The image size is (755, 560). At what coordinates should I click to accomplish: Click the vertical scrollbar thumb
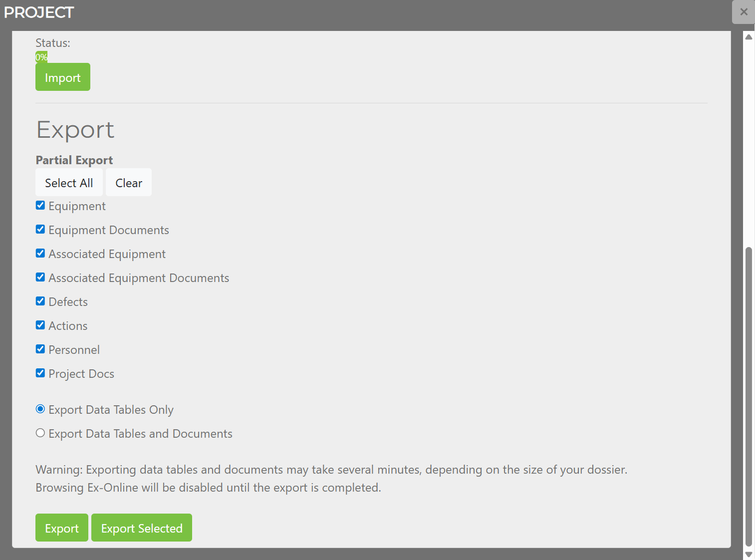pos(749,397)
